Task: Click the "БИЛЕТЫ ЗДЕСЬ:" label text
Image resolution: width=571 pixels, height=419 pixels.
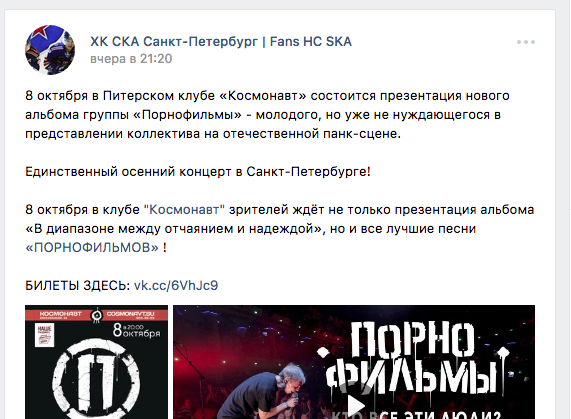Action: 78,285
